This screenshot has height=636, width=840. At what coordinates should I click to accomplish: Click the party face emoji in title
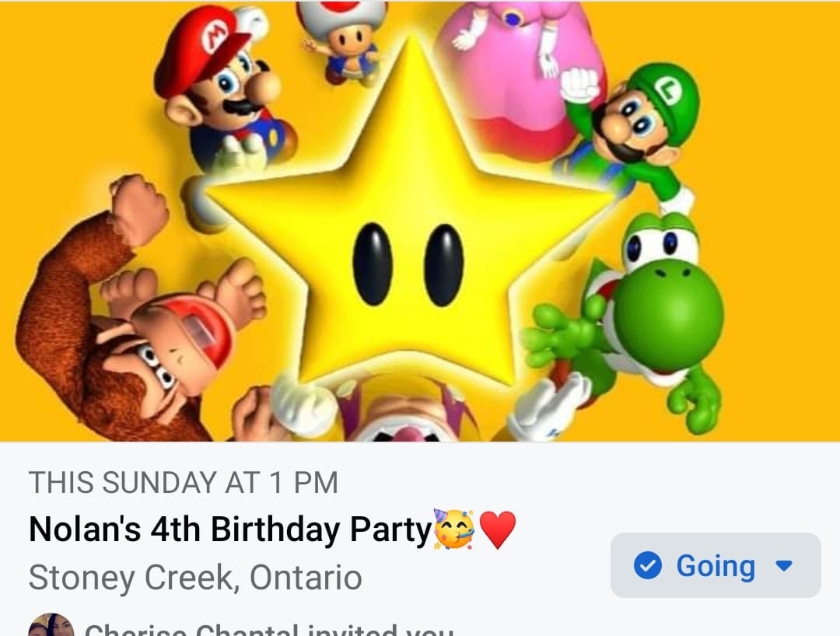tap(455, 529)
